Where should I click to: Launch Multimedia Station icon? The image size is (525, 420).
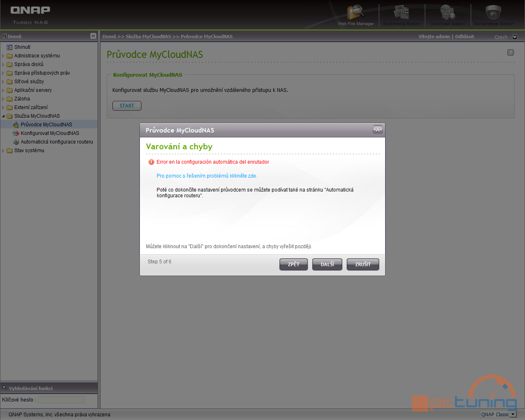402,12
